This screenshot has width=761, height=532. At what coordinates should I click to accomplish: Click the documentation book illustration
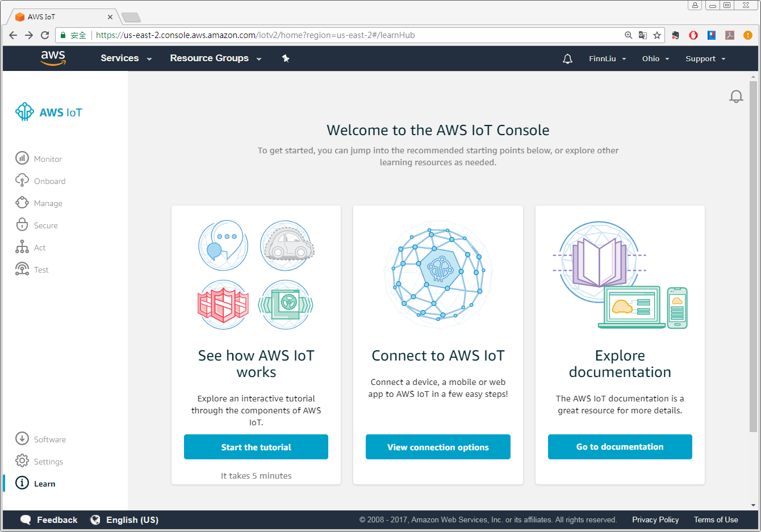[620, 275]
